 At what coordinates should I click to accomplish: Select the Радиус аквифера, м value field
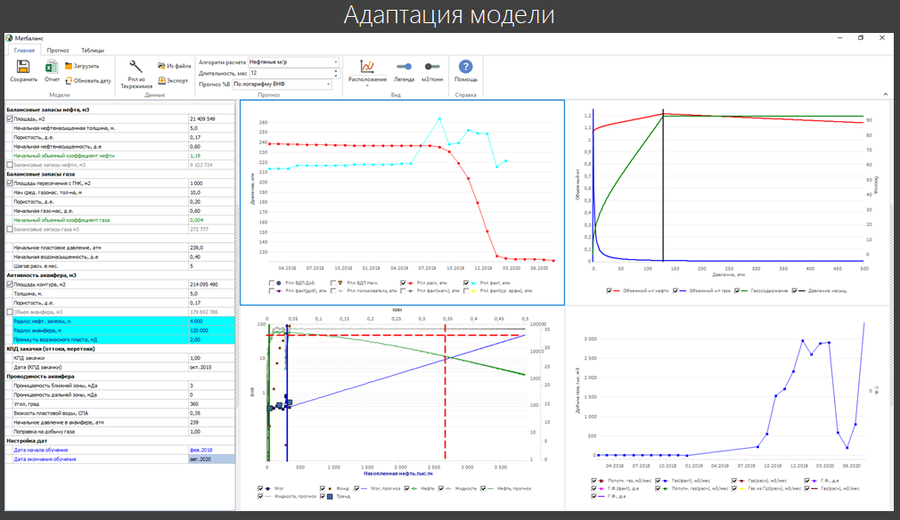pos(211,331)
